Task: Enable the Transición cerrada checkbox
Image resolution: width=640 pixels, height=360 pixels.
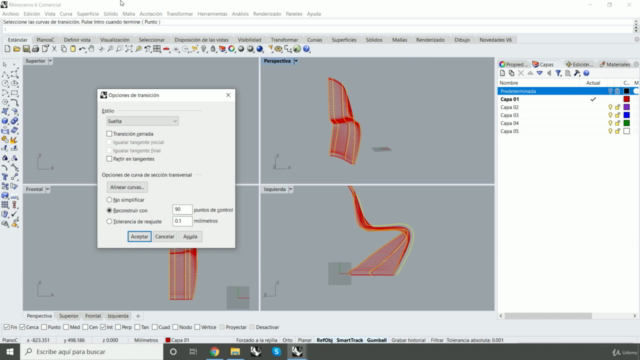Action: click(x=109, y=134)
